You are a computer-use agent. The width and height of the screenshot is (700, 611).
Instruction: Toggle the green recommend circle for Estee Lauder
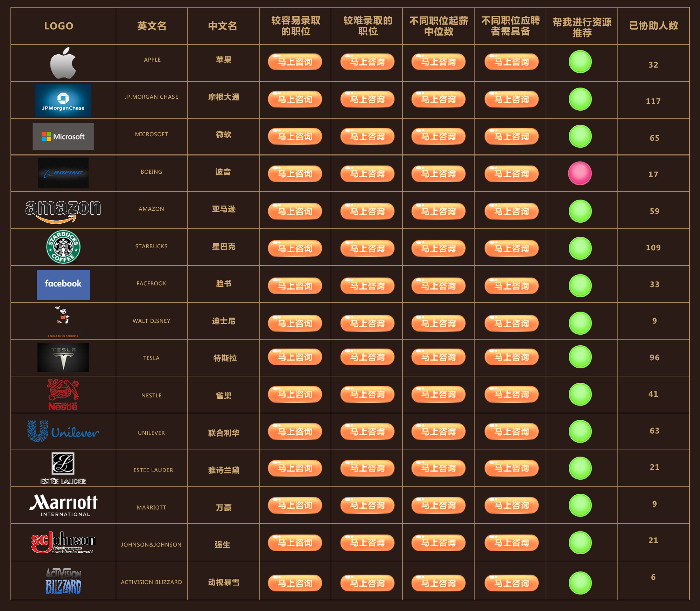580,468
